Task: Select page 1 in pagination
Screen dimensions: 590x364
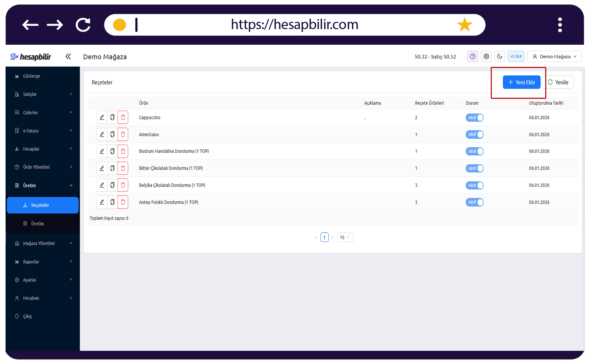Action: (324, 237)
